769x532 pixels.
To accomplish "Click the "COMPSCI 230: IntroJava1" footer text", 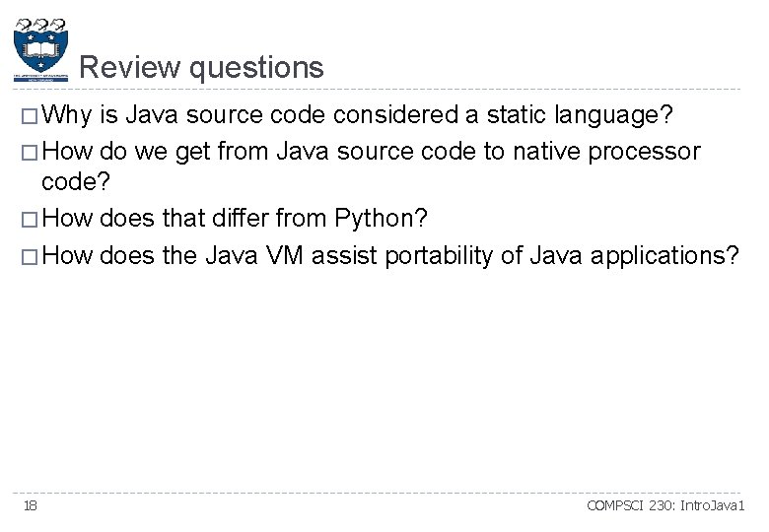I will (x=666, y=505).
